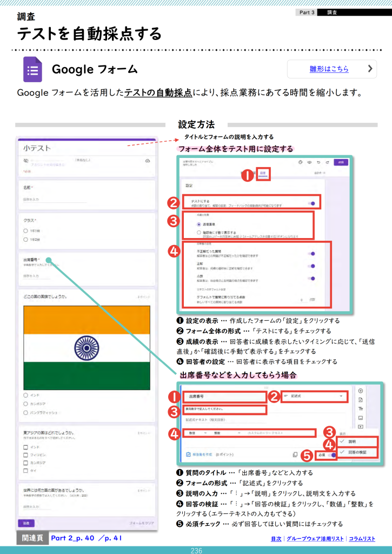Open the p. 41 related page link
The image size is (392, 554).
click(113, 538)
